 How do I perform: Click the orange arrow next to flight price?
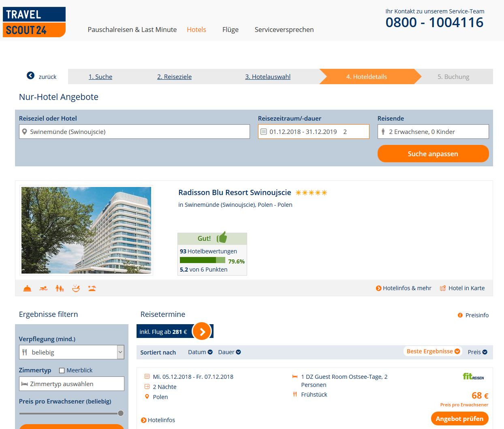[202, 331]
